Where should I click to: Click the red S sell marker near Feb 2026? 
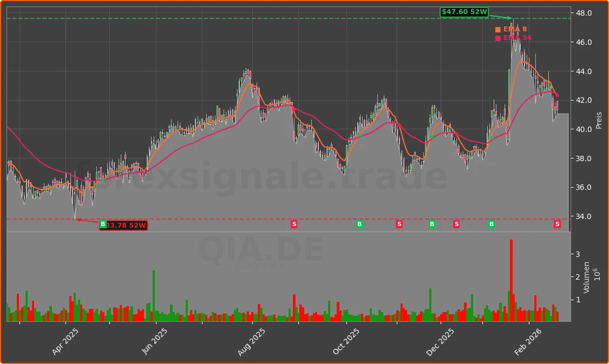pos(557,225)
